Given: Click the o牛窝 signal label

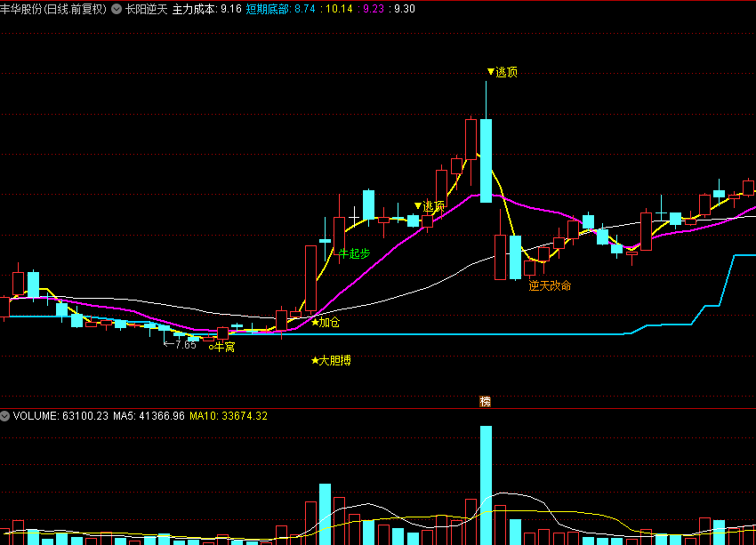Looking at the screenshot, I should tap(221, 347).
